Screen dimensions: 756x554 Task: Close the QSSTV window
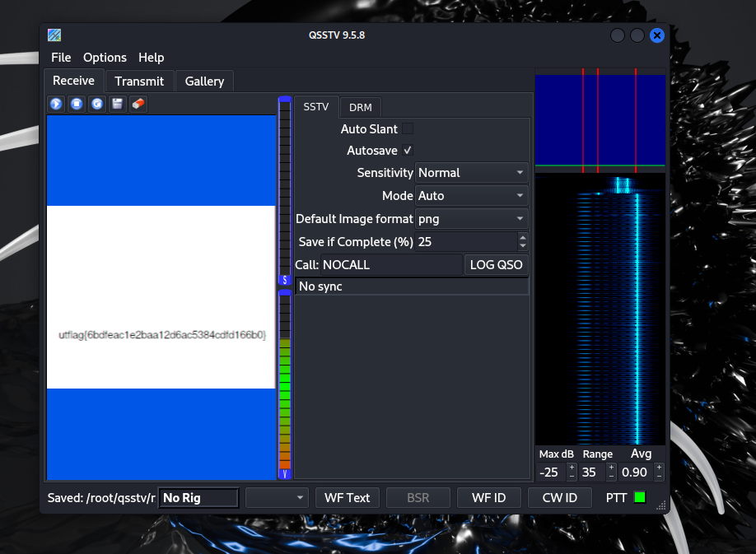656,35
